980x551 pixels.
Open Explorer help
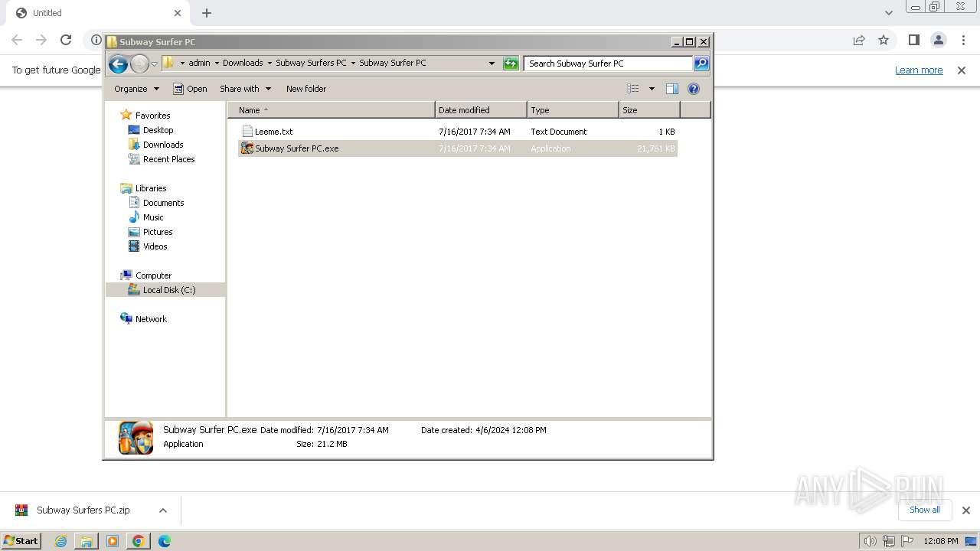pyautogui.click(x=694, y=89)
